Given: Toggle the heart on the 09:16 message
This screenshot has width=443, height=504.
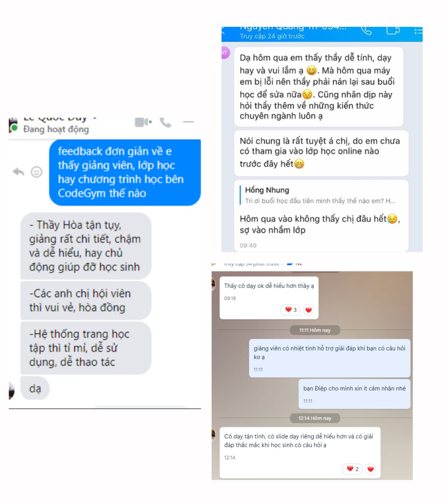Looking at the screenshot, I should click(x=308, y=310).
